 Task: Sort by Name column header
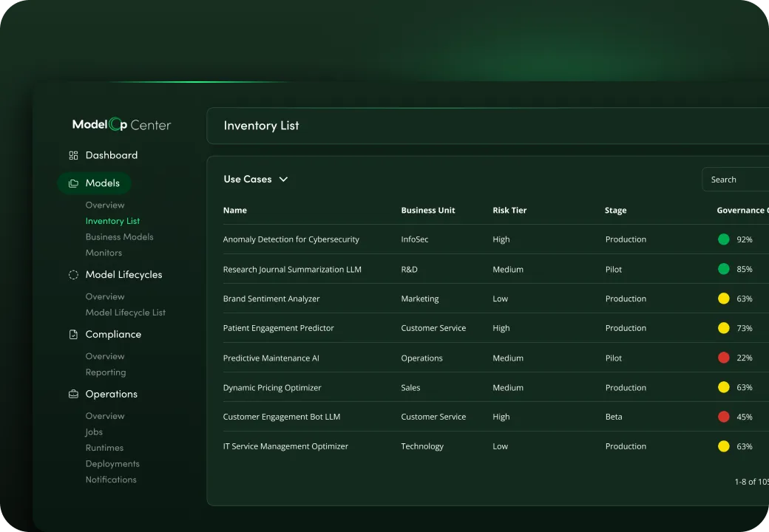[x=235, y=210]
